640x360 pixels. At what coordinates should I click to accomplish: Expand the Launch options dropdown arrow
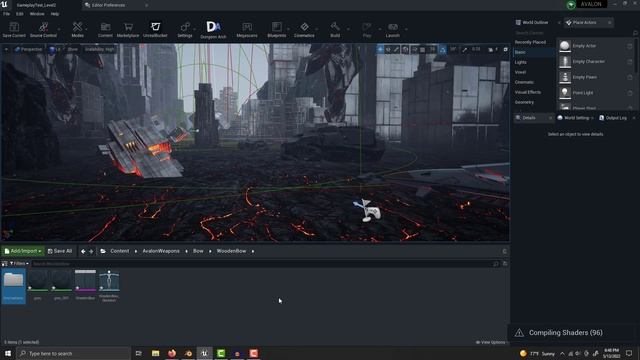pos(406,29)
